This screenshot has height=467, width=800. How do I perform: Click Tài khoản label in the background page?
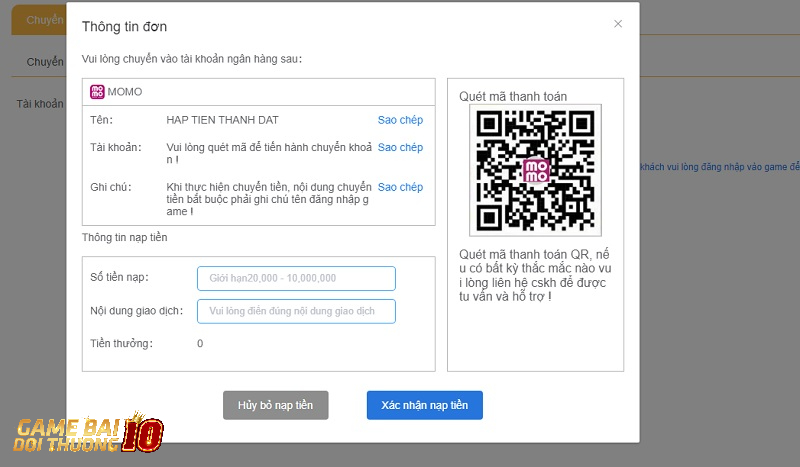click(x=40, y=104)
